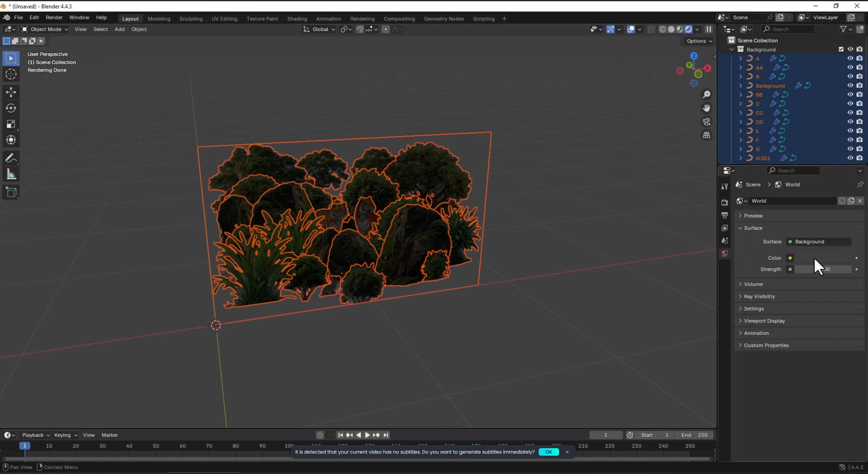
Task: Open the Scene properties tab
Action: coord(725,241)
